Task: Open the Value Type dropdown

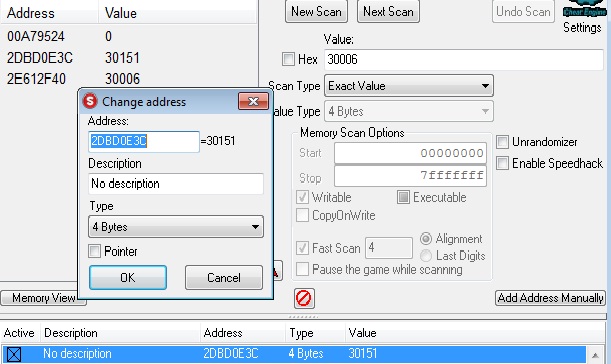Action: coord(409,111)
